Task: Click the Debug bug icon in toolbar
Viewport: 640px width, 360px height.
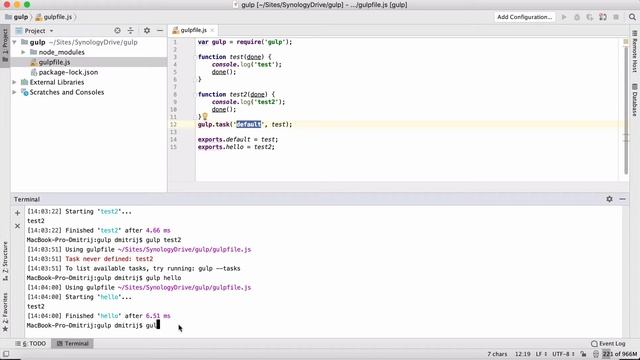Action: (577, 17)
